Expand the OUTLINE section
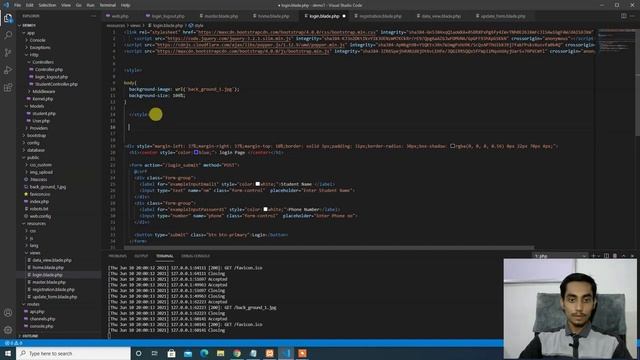Viewport: 640px width, 360px height. tap(29, 336)
